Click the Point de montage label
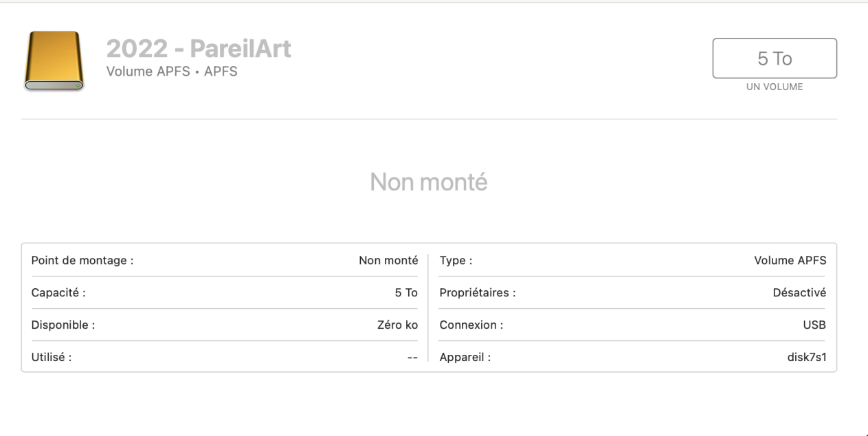 [82, 261]
